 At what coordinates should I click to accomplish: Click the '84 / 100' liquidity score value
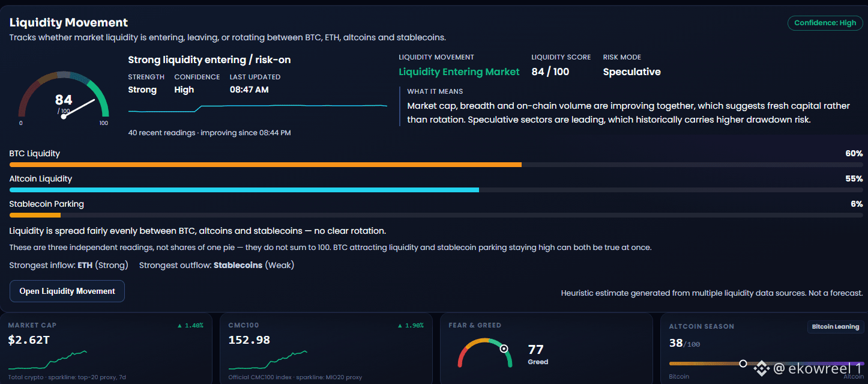click(x=550, y=72)
